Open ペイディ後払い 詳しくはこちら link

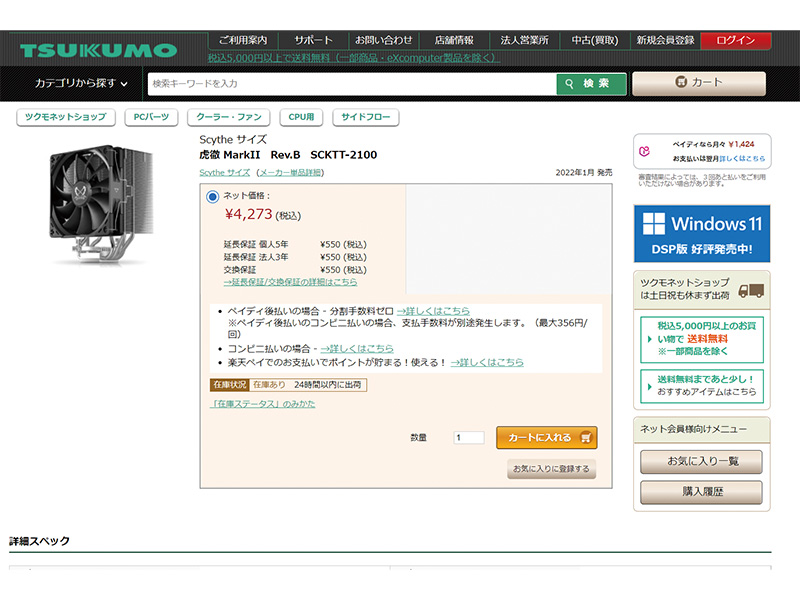pyautogui.click(x=433, y=311)
